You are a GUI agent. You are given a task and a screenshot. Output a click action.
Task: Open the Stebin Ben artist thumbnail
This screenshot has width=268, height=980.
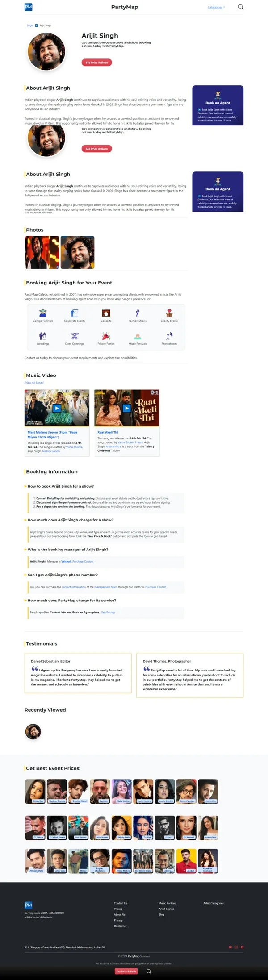[208, 791]
